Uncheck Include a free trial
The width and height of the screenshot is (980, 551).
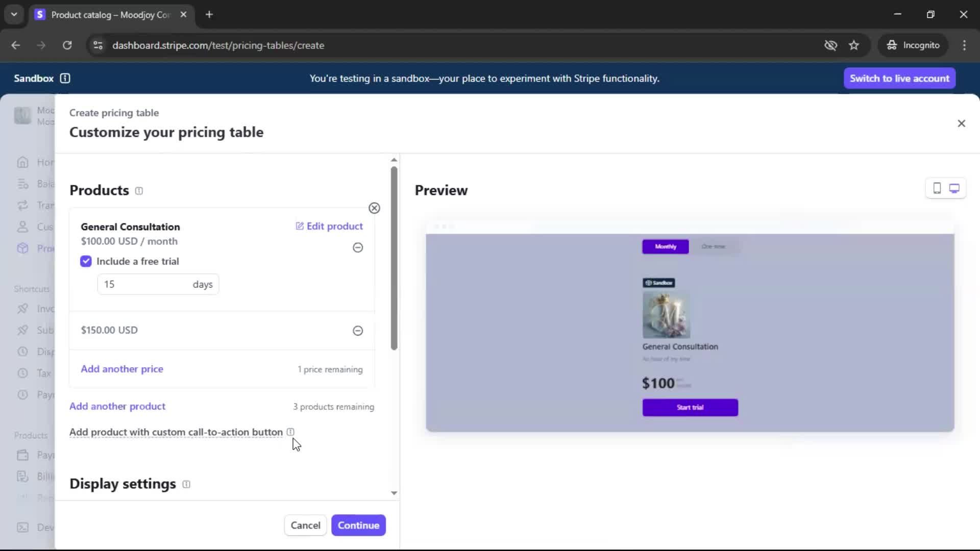pos(86,261)
